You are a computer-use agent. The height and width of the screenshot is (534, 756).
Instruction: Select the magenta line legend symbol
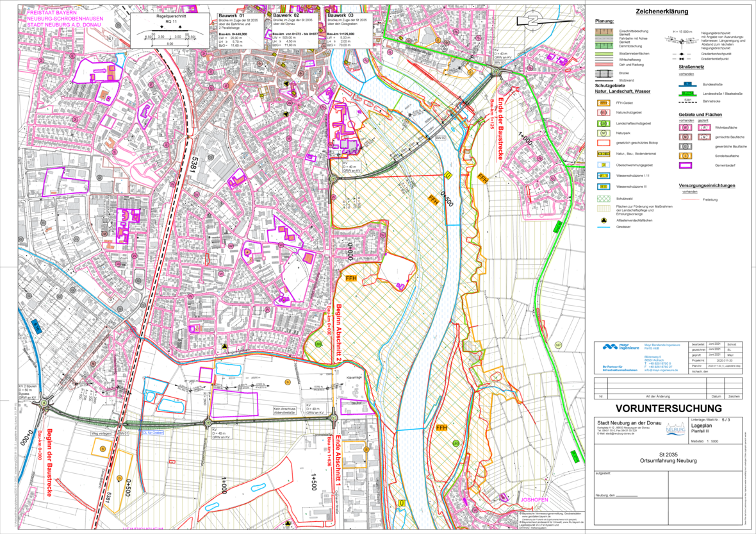click(x=686, y=165)
